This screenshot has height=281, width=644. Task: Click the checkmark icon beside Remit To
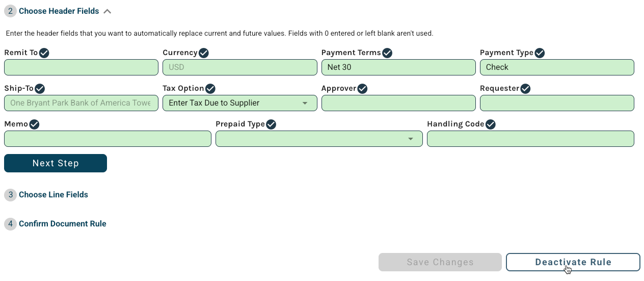tap(44, 53)
